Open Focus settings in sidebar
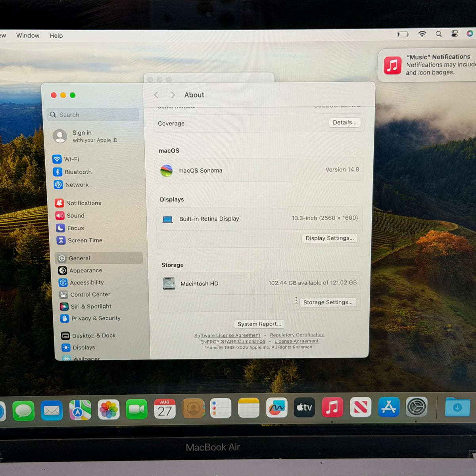The image size is (476, 476). (x=70, y=228)
